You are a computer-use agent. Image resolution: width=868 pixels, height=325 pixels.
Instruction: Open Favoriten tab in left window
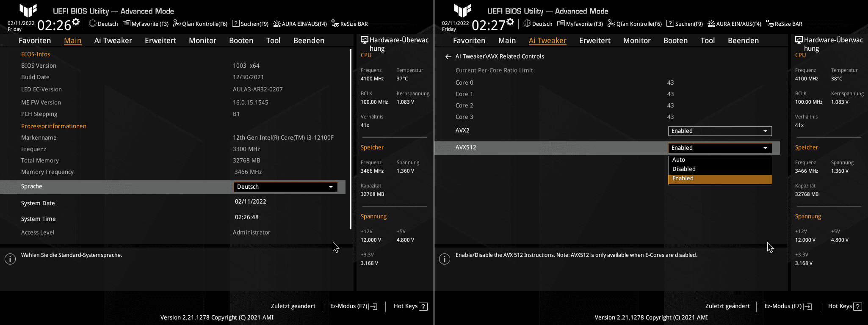point(35,41)
